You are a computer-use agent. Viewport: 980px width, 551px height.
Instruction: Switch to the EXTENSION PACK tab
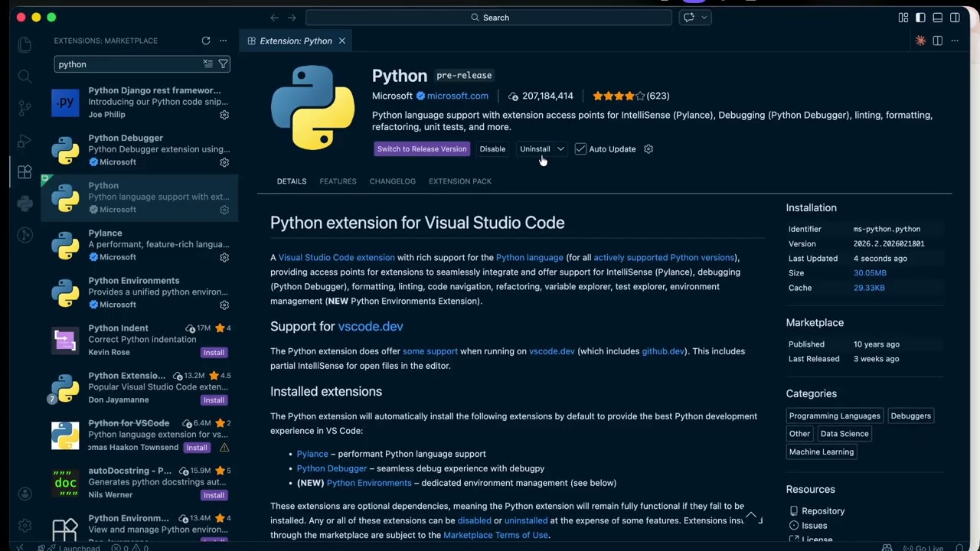coord(460,181)
